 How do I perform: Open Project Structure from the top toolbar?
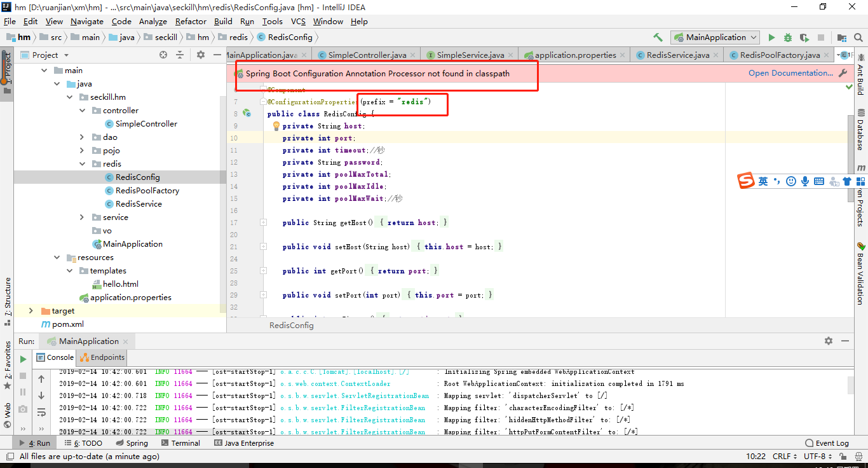842,38
